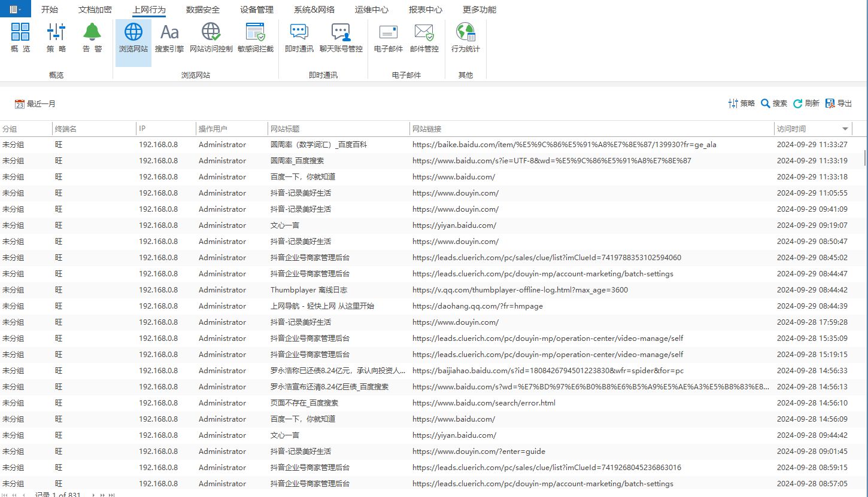Viewport: 868px width, 497px height.
Task: Click the 最近一月 calendar date filter
Action: (x=35, y=104)
